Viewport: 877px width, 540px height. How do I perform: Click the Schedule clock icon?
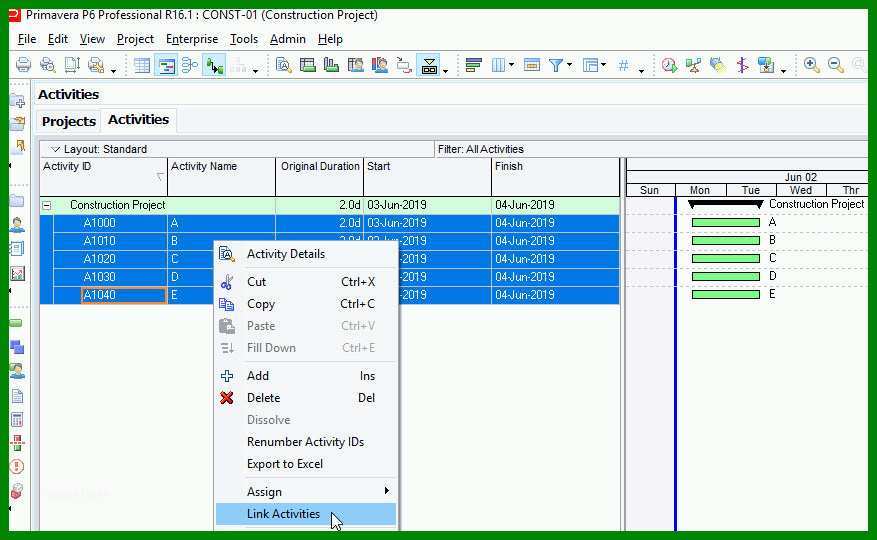(669, 65)
